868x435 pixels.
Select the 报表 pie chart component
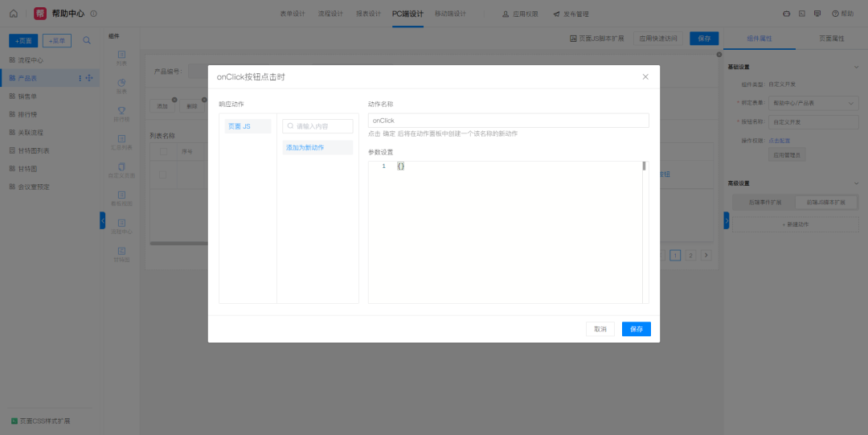click(x=122, y=83)
